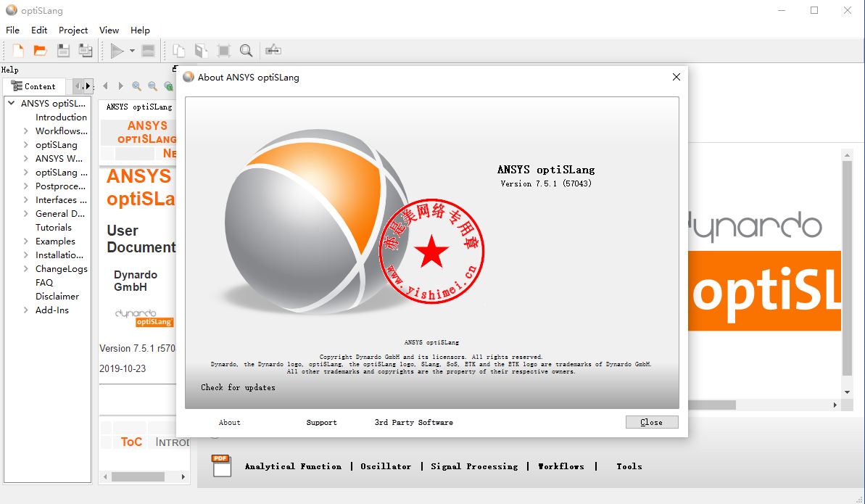865x504 pixels.
Task: Open the View menu
Action: [x=109, y=30]
